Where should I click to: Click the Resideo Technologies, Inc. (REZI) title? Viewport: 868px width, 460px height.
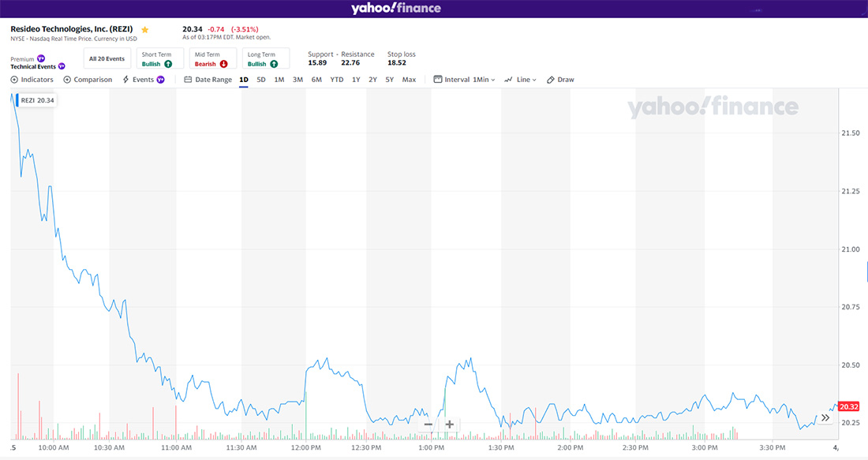click(x=71, y=28)
